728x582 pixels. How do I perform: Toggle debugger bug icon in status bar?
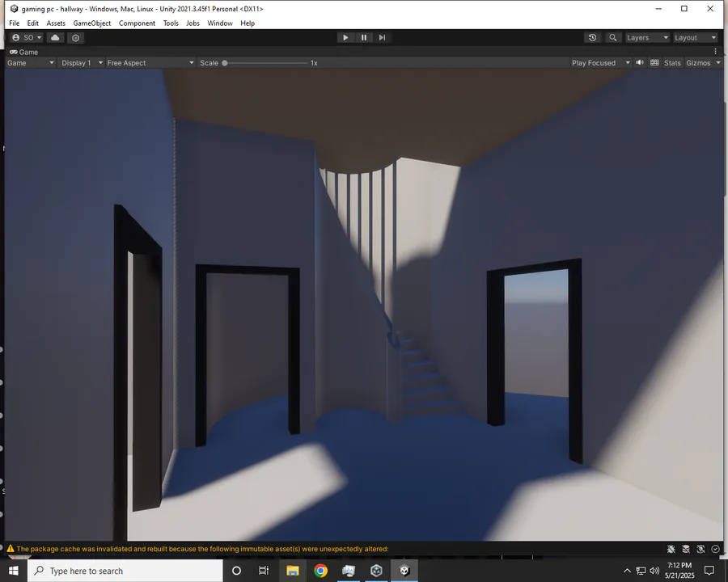tap(671, 549)
